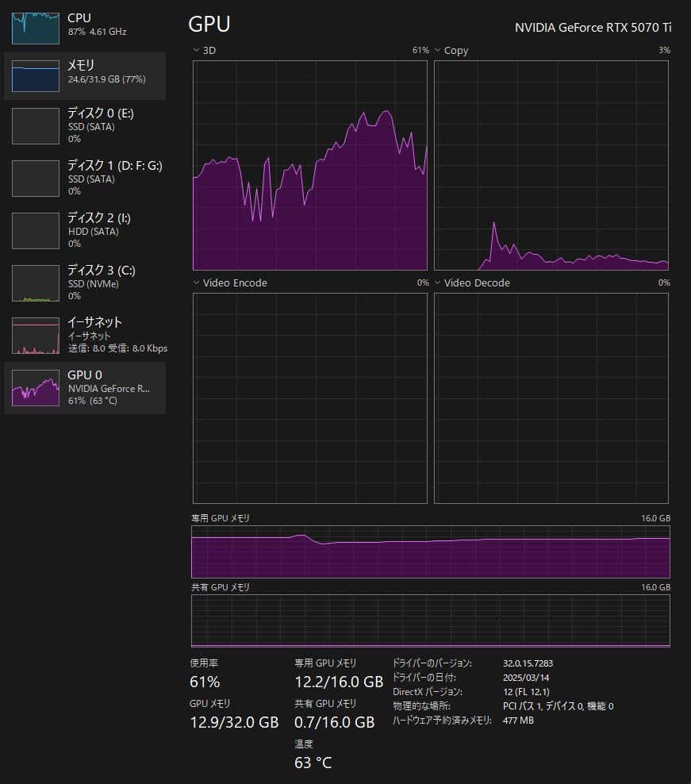This screenshot has height=784, width=691.
Task: Click the Copy graph 3% percentage label
Action: pyautogui.click(x=664, y=50)
